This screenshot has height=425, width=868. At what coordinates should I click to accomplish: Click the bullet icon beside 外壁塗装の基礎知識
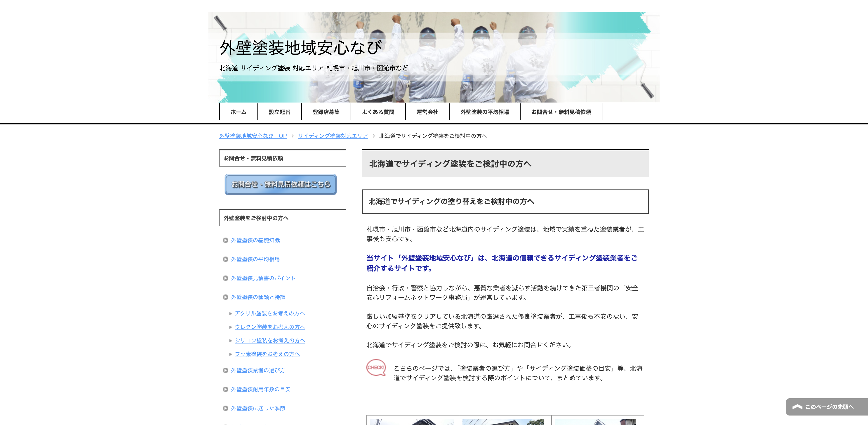[x=225, y=240]
